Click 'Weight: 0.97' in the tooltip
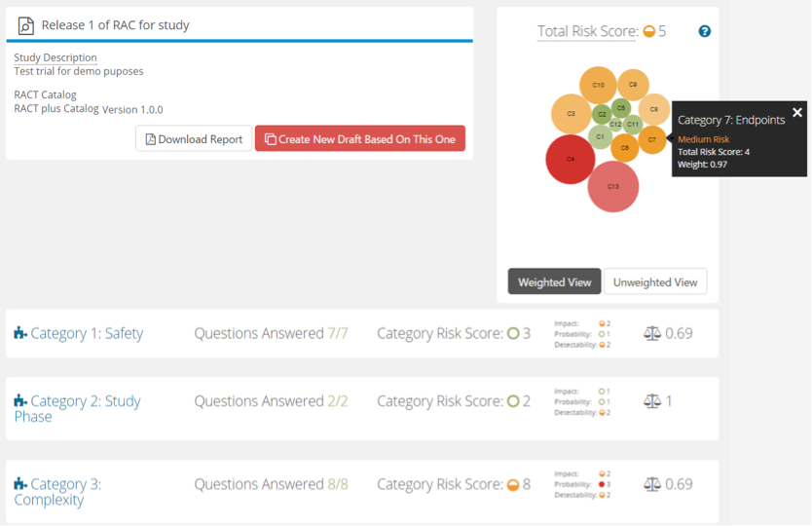The height and width of the screenshot is (526, 812). tap(702, 165)
